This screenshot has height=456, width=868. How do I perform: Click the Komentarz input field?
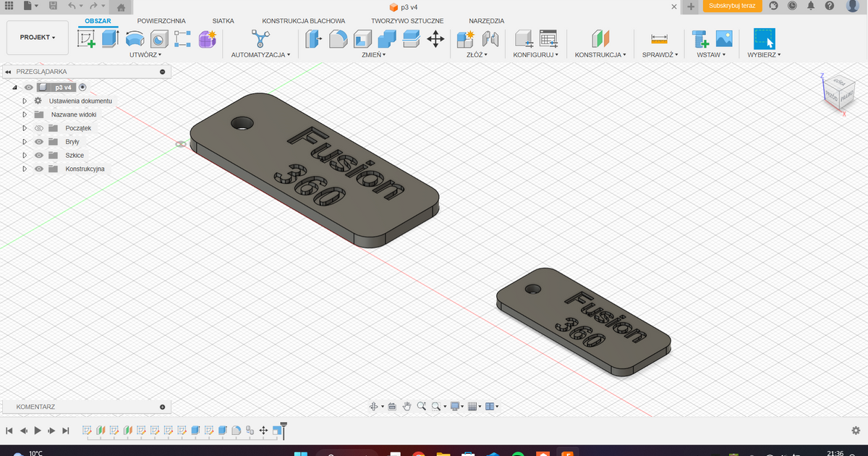tap(80, 406)
